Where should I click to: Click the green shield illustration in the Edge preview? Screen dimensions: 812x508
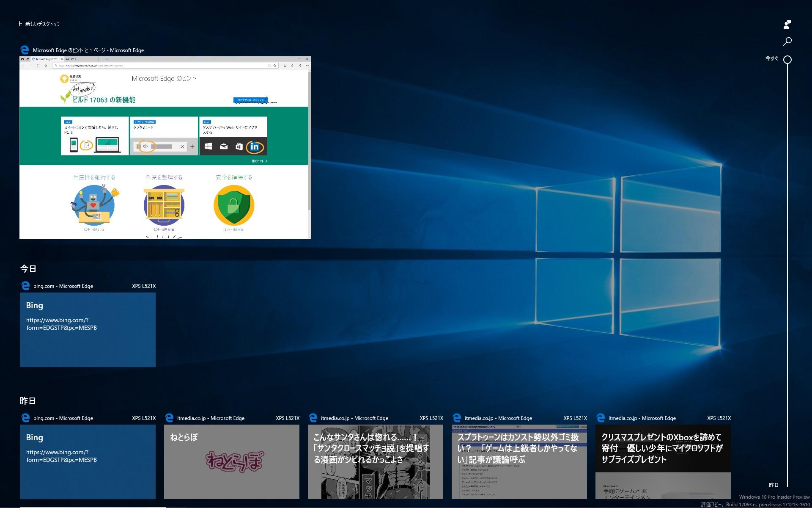[234, 205]
